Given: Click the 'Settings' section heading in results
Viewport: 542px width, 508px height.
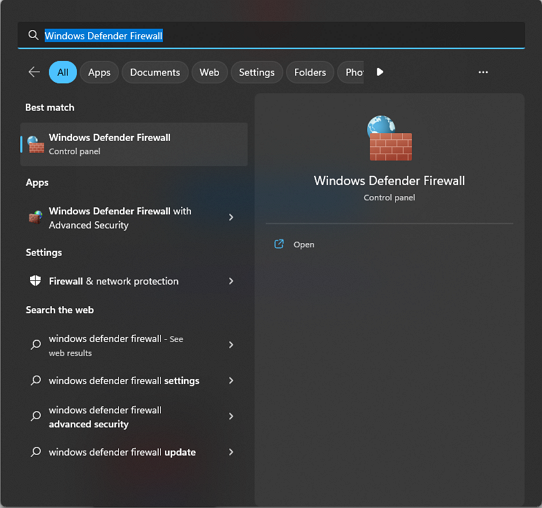Looking at the screenshot, I should 44,253.
